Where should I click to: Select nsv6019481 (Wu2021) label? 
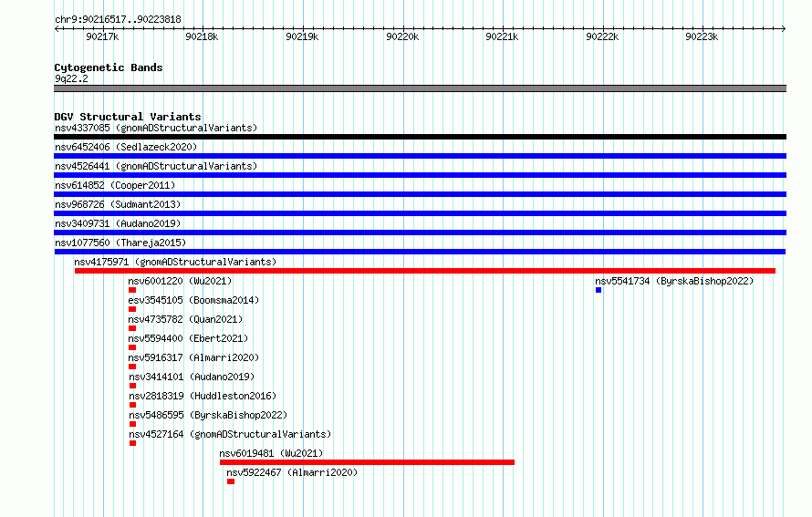click(x=271, y=453)
